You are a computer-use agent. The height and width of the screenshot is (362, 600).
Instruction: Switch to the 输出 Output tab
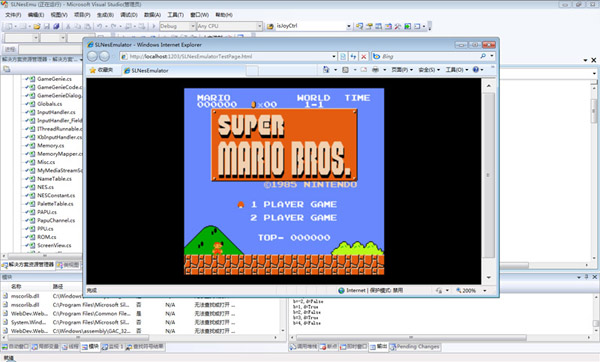pyautogui.click(x=378, y=347)
